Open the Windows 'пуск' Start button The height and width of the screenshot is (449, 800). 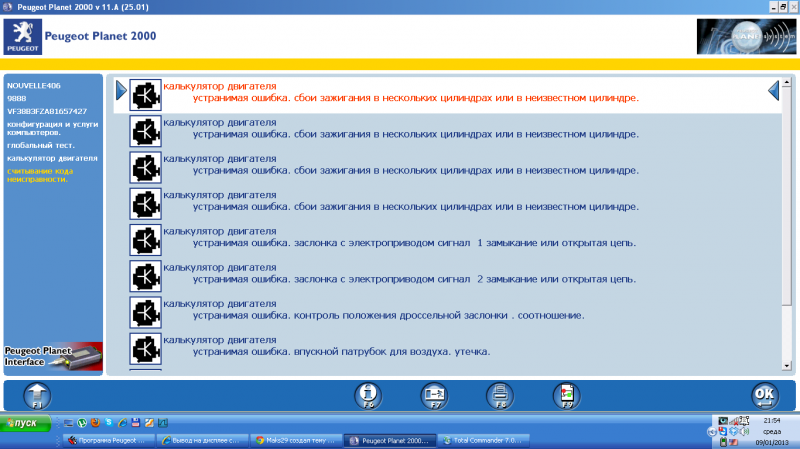(26, 423)
